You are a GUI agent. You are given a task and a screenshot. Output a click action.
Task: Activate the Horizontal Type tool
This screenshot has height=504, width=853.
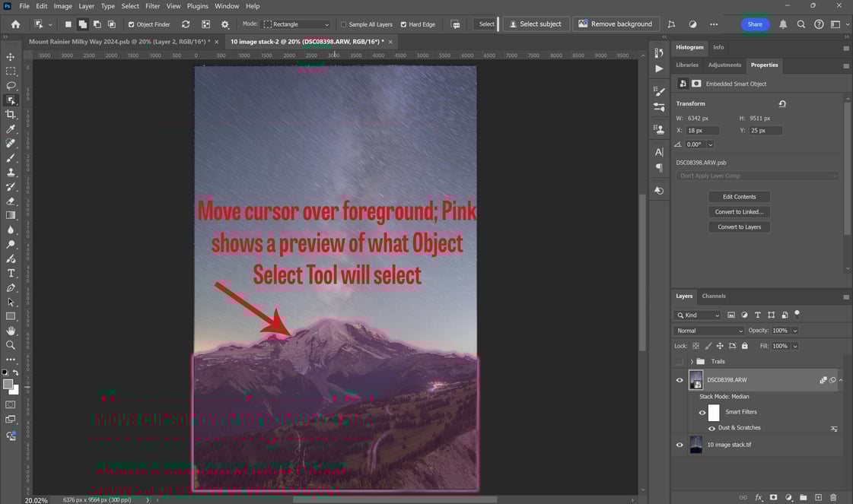(11, 274)
